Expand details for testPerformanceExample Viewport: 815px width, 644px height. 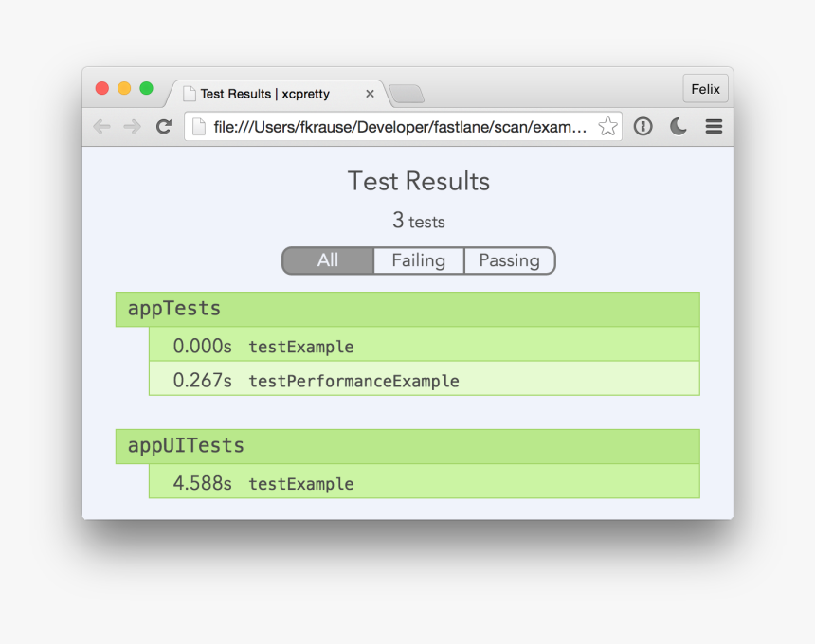click(x=424, y=380)
